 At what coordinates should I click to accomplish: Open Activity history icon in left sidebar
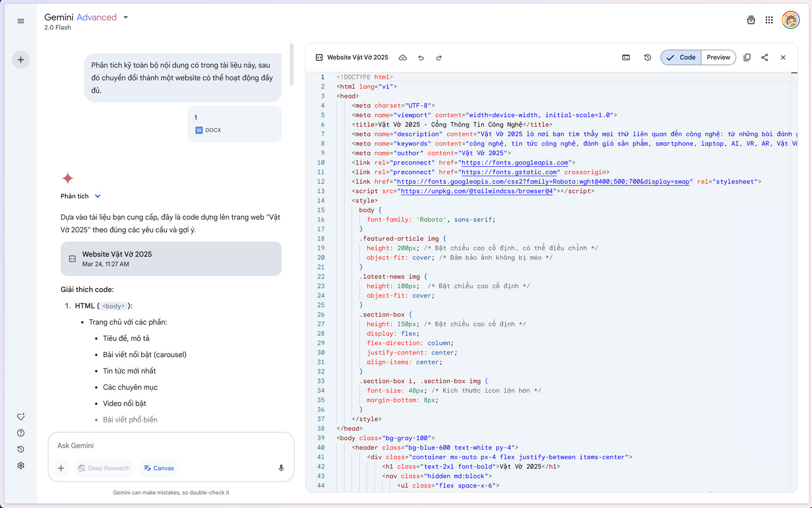21,449
